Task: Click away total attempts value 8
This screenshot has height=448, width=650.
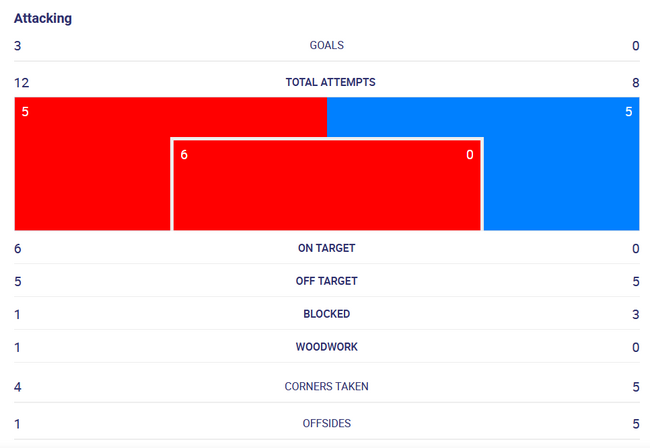Action: point(635,83)
